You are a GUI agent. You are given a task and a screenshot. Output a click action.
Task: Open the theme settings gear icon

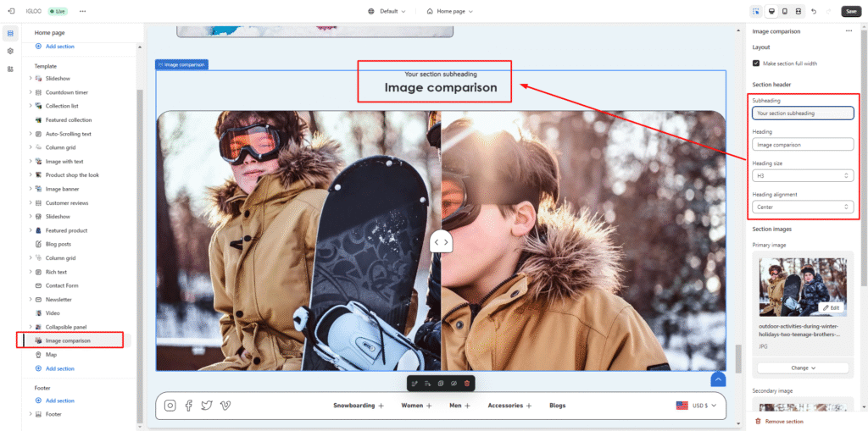click(10, 51)
